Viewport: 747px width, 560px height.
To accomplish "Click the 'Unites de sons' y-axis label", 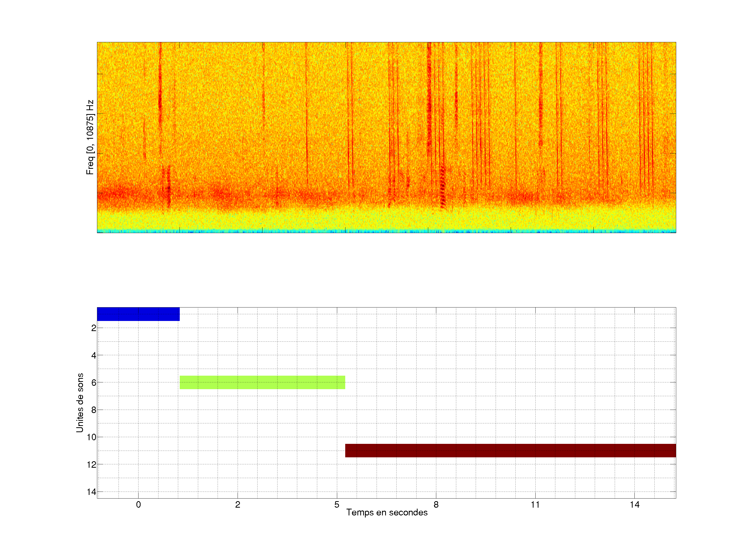I will 80,403.
